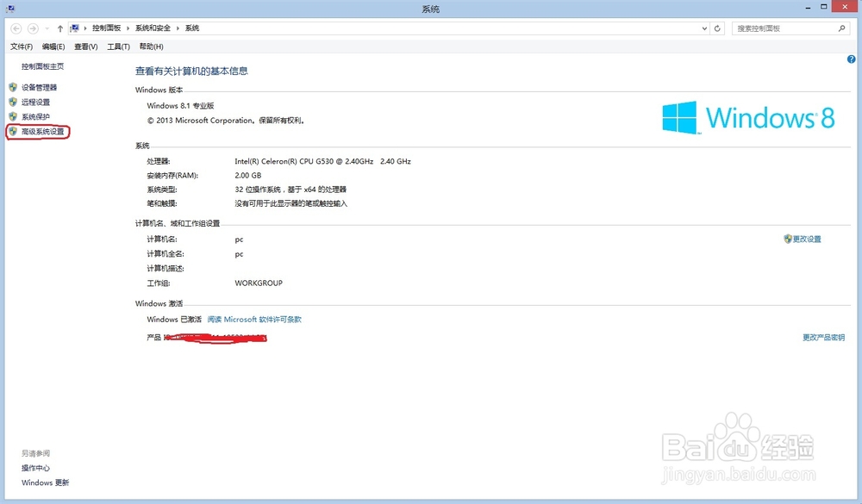Open recent locations dropdown arrow
The width and height of the screenshot is (862, 504).
tap(47, 28)
